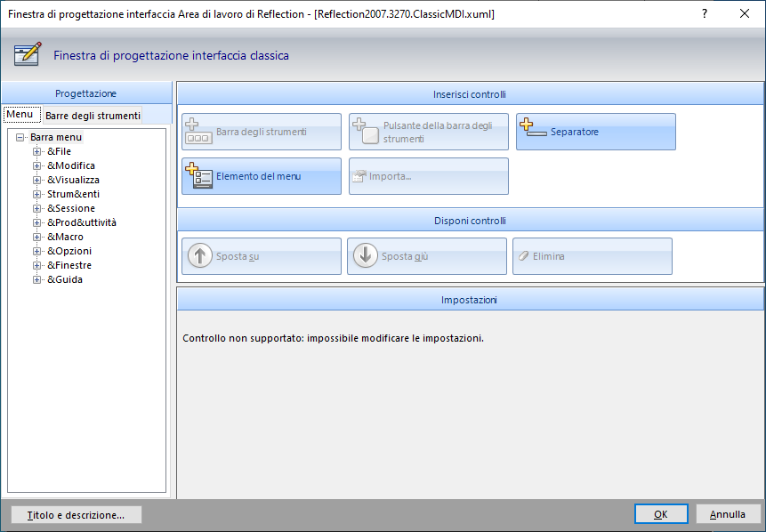The height and width of the screenshot is (532, 766).
Task: Expand the &Sessione tree node
Action: click(36, 208)
